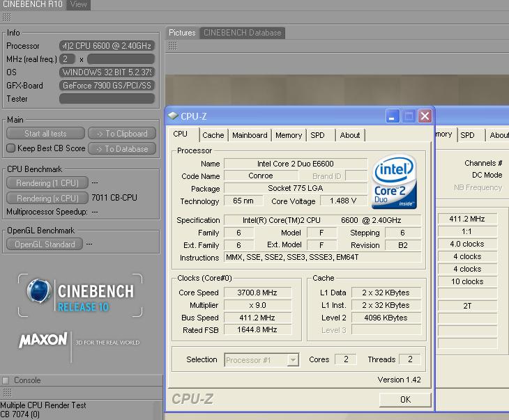
Task: Click the 1:1 ratio value
Action: 467,231
